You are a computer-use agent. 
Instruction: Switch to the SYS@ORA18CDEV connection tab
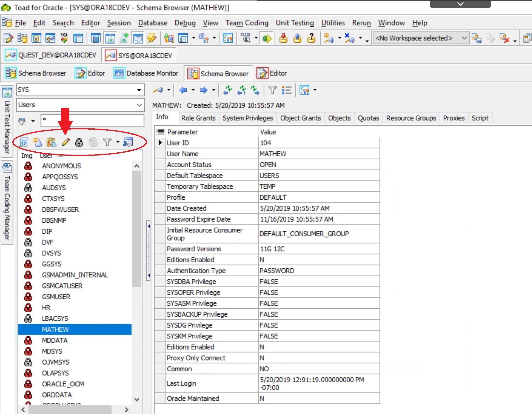(139, 55)
